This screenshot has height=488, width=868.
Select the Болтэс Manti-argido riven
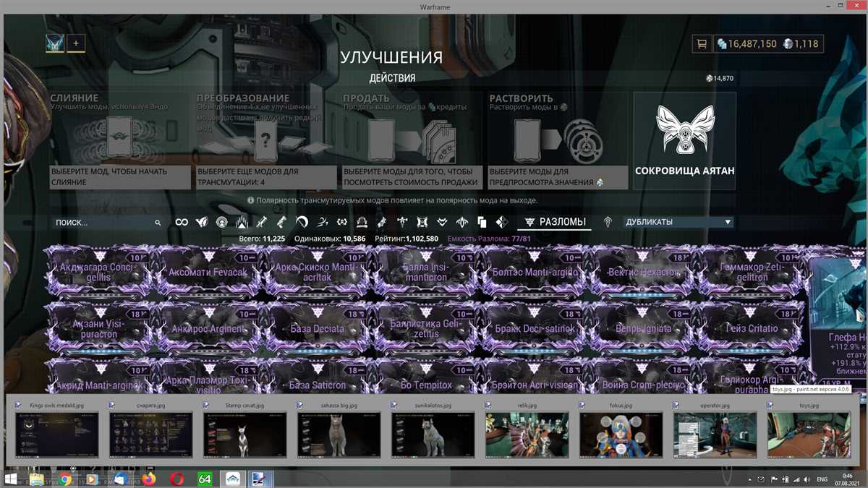pos(534,272)
